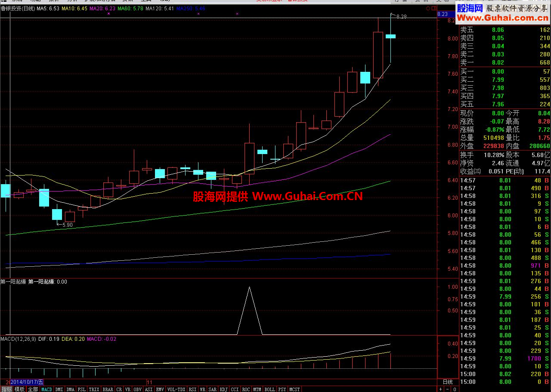Switch to the 全部 tab
Viewport: 551px width, 392px height.
(x=33, y=389)
